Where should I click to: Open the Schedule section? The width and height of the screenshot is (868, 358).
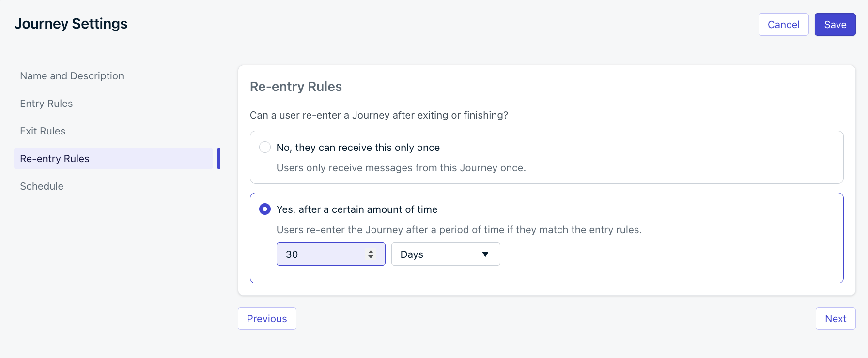(x=42, y=186)
